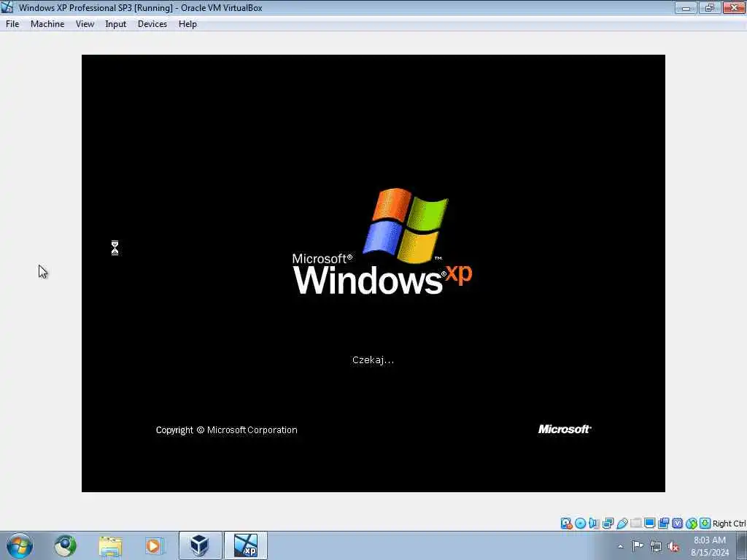Click the keyboard capture green arrow icon
The width and height of the screenshot is (747, 560).
[705, 524]
